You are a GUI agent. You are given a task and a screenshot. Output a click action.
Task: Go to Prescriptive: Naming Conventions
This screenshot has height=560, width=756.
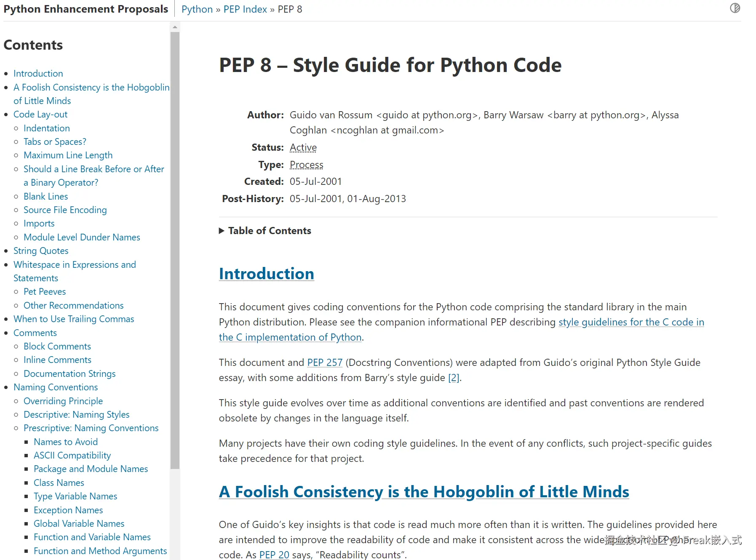91,428
